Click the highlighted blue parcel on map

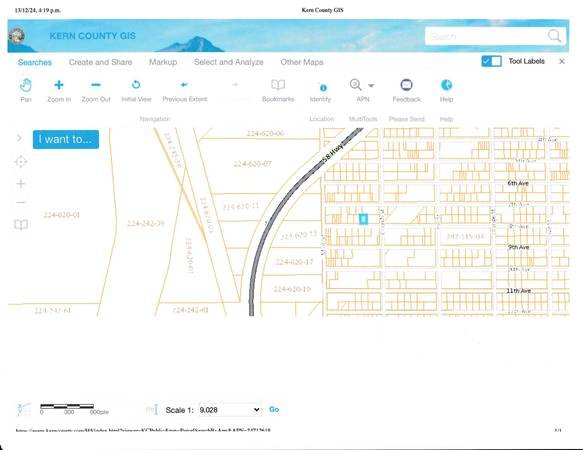[363, 219]
